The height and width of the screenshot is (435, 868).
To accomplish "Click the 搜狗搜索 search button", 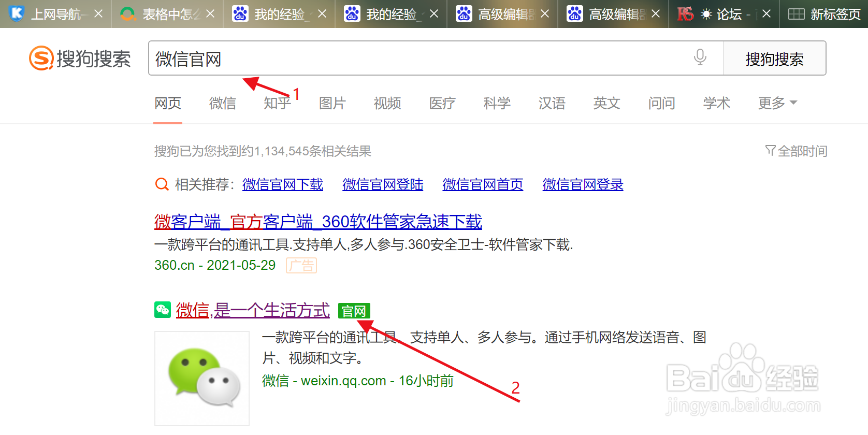I will [774, 59].
